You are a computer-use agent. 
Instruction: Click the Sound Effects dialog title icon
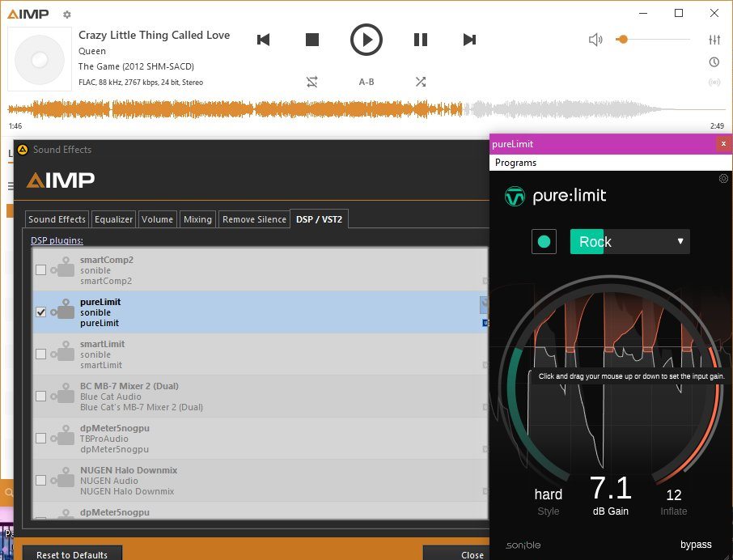[23, 150]
